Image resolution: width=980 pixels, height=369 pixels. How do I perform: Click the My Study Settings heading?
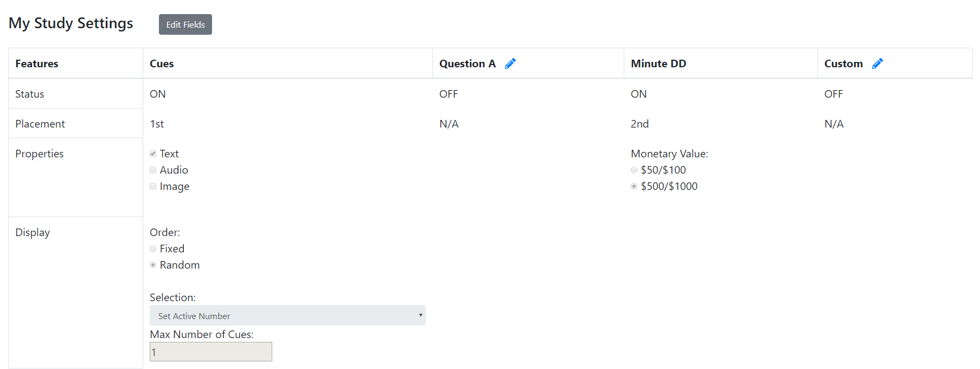[71, 23]
